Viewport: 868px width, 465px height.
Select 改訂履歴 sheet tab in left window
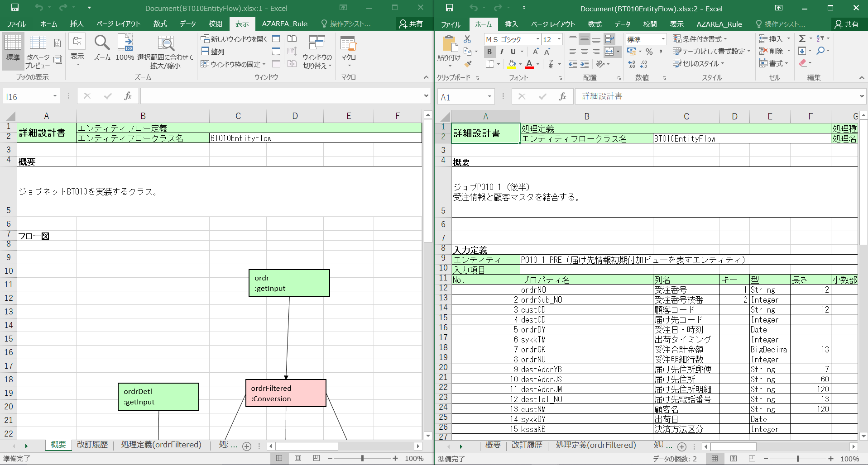coord(92,445)
